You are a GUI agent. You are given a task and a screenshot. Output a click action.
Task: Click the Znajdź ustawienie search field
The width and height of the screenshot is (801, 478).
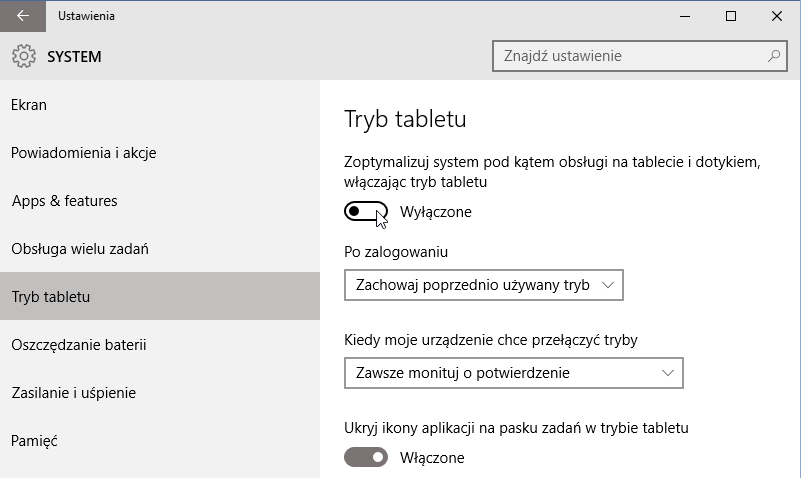640,56
